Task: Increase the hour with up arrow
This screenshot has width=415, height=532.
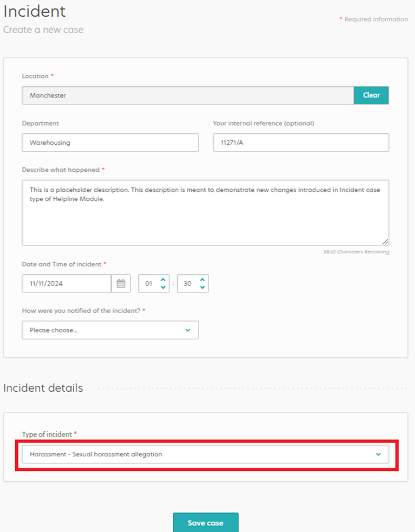Action: (x=163, y=280)
